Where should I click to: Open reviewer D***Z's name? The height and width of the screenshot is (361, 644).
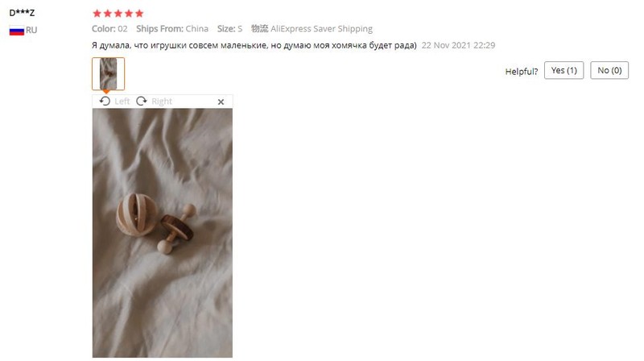coord(22,13)
